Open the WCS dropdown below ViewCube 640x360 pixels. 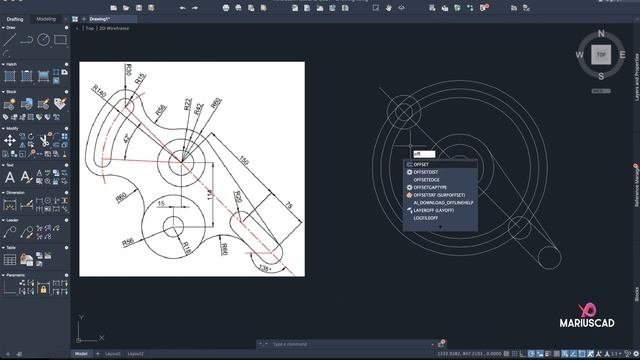tap(601, 91)
